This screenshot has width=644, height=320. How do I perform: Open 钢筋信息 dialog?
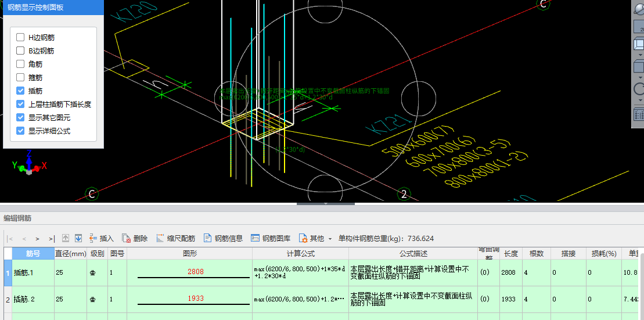223,238
